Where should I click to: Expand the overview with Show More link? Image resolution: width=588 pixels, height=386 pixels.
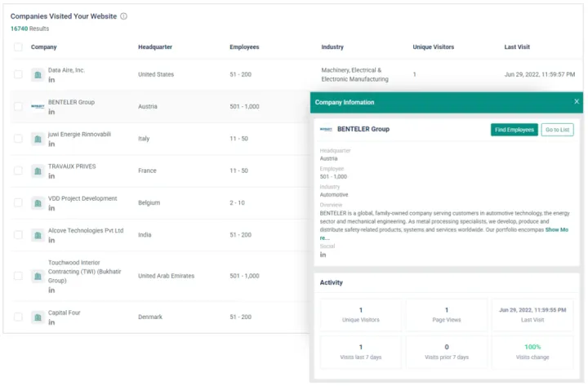tap(556, 230)
